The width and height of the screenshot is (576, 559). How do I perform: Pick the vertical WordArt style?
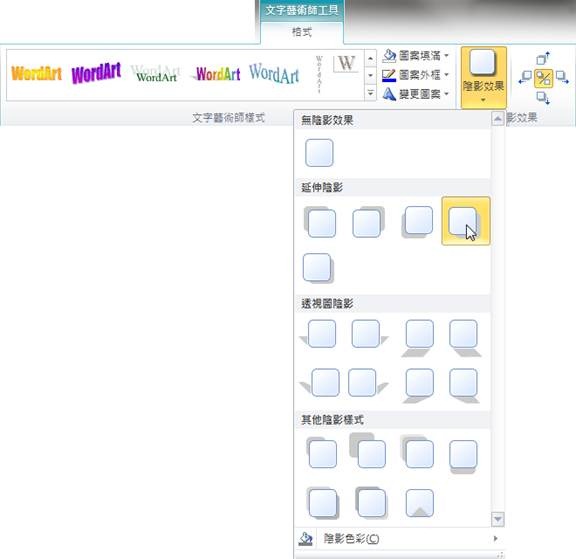coord(319,74)
